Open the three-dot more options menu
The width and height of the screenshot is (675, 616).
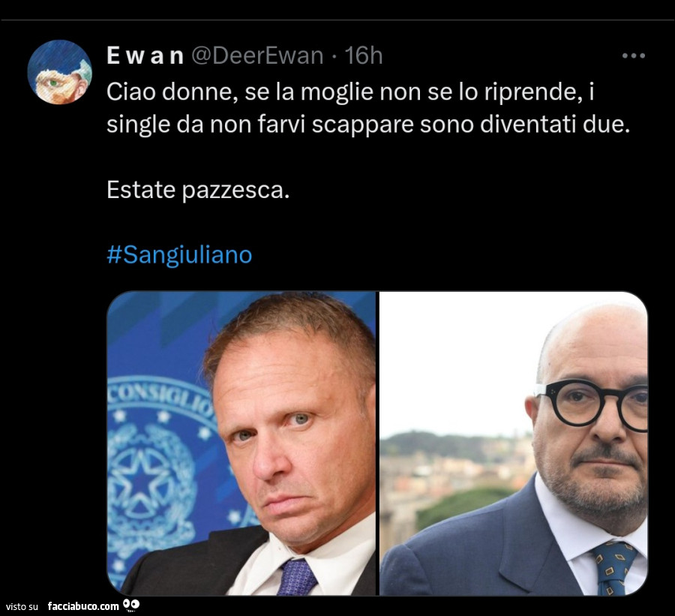(634, 56)
